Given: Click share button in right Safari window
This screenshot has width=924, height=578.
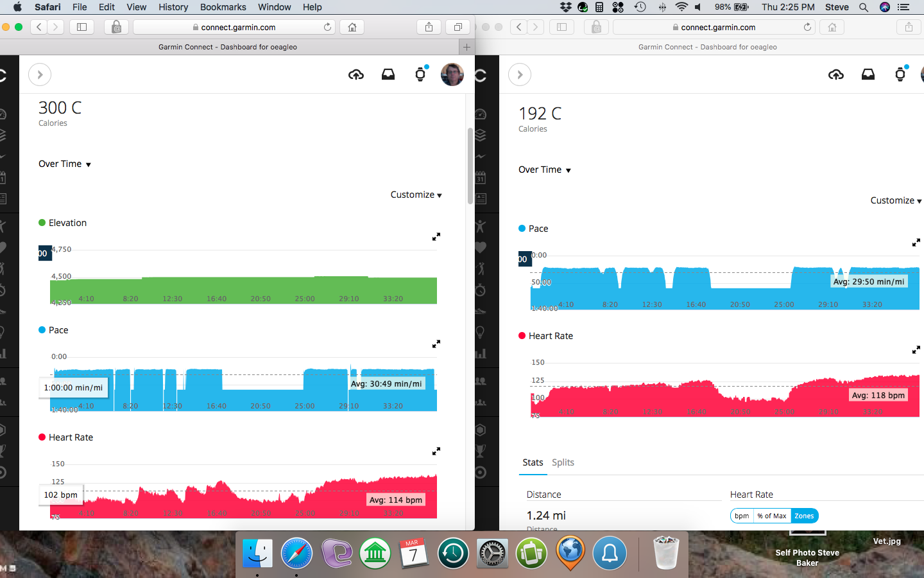Looking at the screenshot, I should click(x=909, y=27).
